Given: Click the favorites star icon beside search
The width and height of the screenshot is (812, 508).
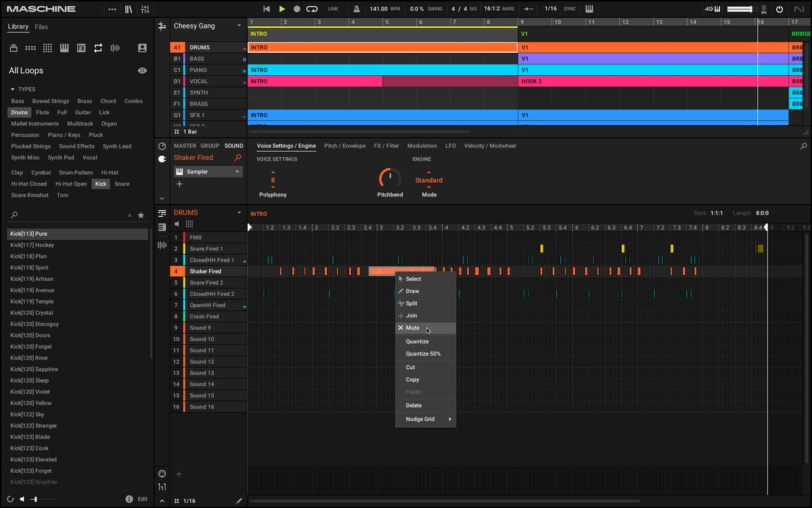Looking at the screenshot, I should 141,215.
